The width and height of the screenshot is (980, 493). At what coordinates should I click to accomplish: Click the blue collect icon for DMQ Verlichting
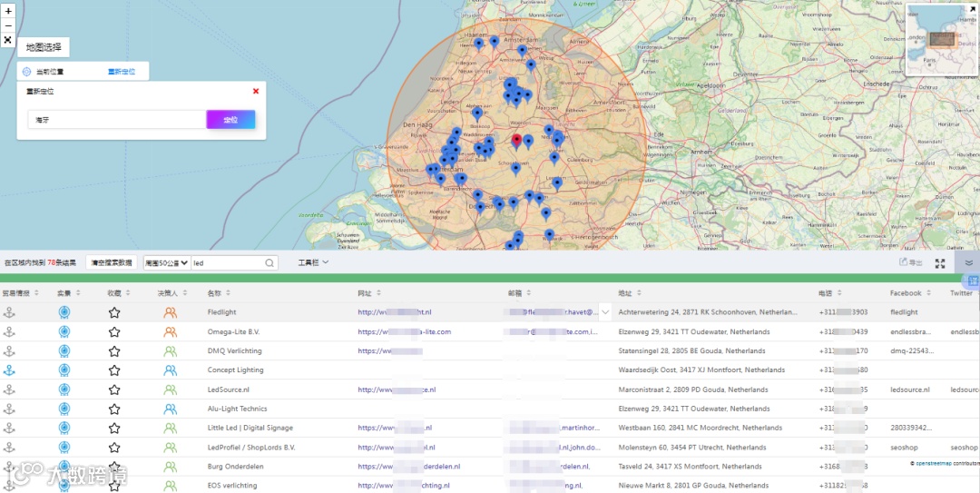pyautogui.click(x=64, y=350)
